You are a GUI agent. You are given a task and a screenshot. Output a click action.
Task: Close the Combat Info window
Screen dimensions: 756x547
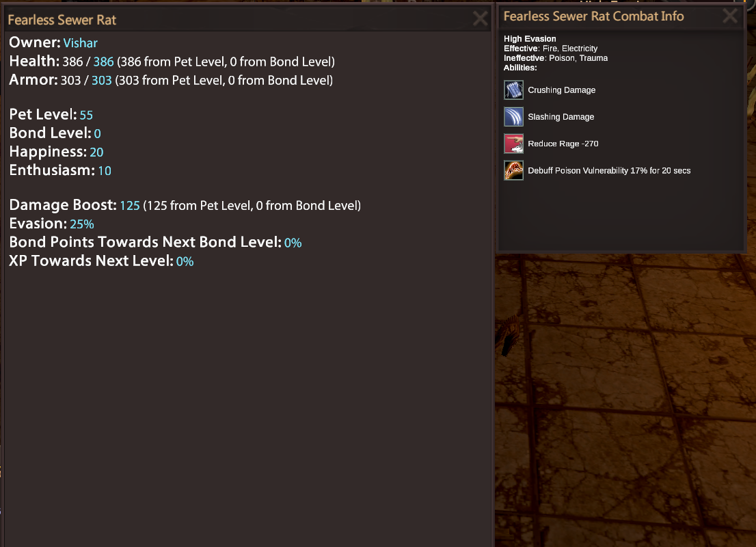point(730,16)
